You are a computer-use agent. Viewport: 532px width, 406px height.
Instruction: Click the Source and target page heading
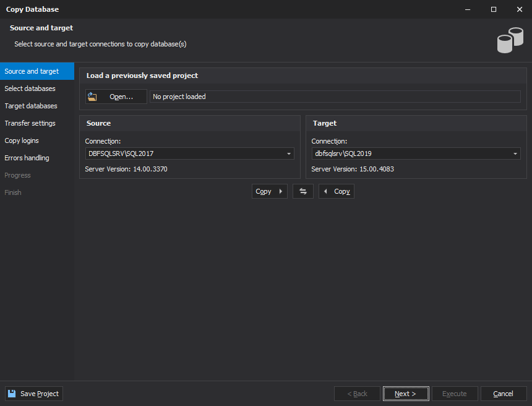[41, 28]
